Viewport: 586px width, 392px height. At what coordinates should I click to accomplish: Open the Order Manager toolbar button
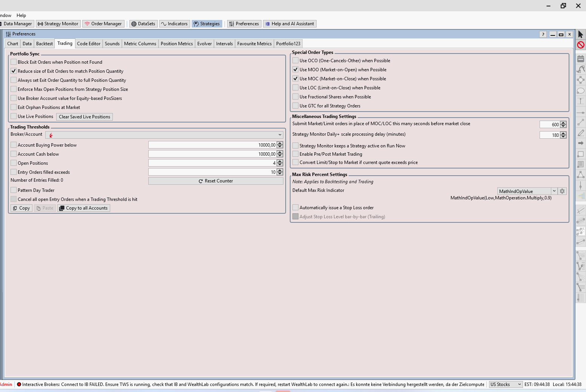tap(103, 24)
